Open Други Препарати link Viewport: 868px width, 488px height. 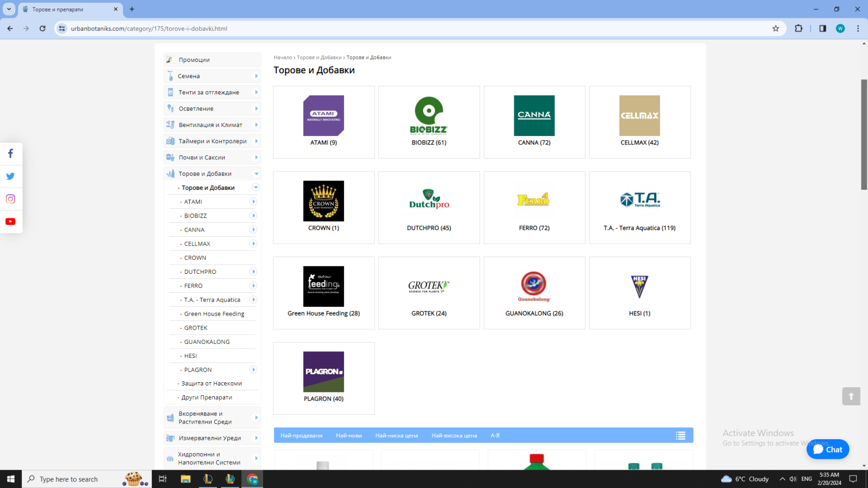pos(207,397)
